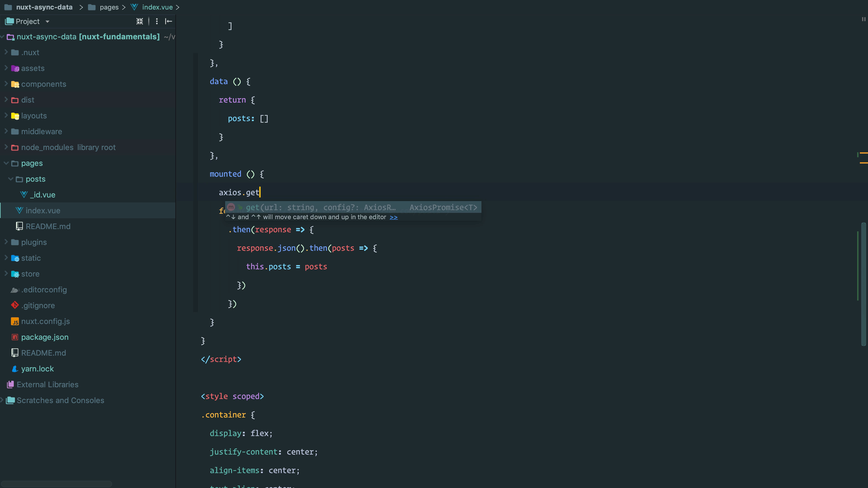Collapse the nuxt-async-data project root
This screenshot has height=488, width=868.
(2, 37)
